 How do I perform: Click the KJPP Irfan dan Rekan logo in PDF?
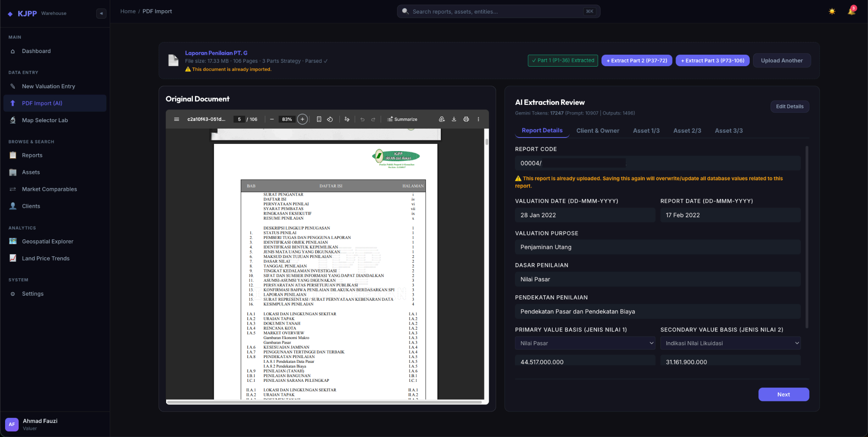click(x=396, y=158)
